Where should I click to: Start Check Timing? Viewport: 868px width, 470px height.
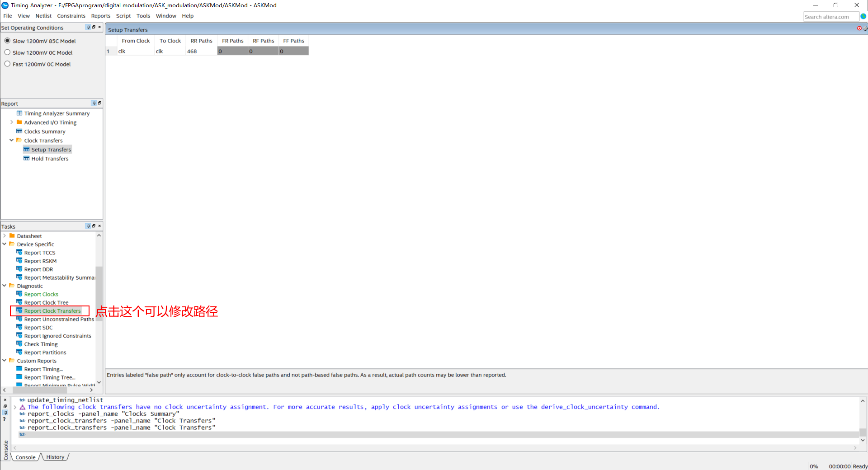[41, 343]
